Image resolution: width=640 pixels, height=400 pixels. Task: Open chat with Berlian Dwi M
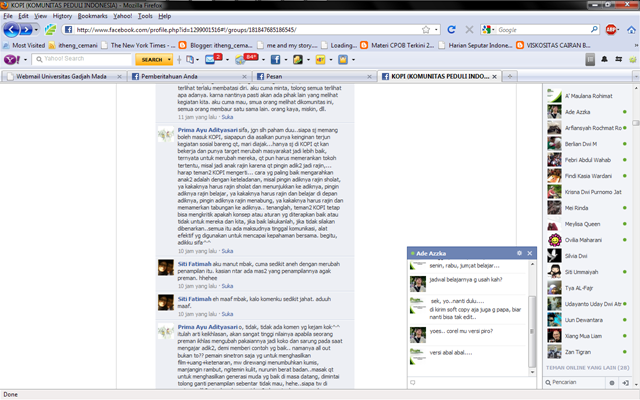point(587,144)
